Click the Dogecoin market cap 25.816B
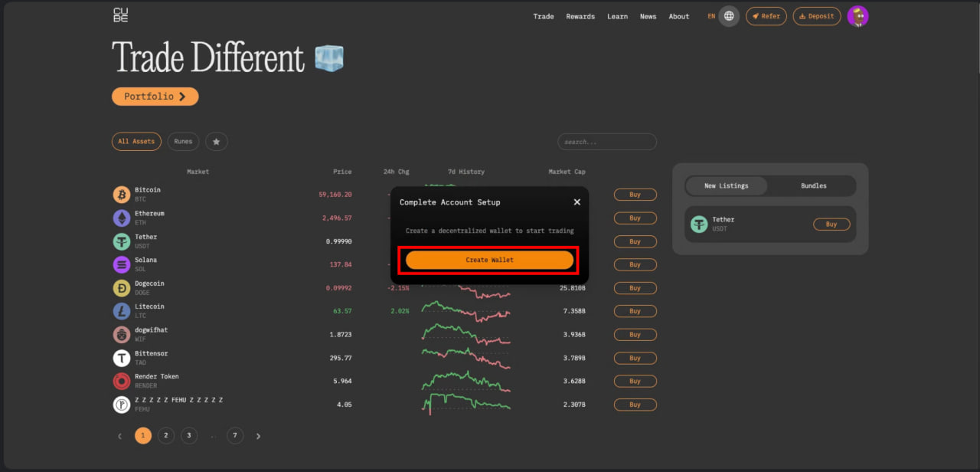Viewport: 980px width, 472px height. (x=573, y=288)
